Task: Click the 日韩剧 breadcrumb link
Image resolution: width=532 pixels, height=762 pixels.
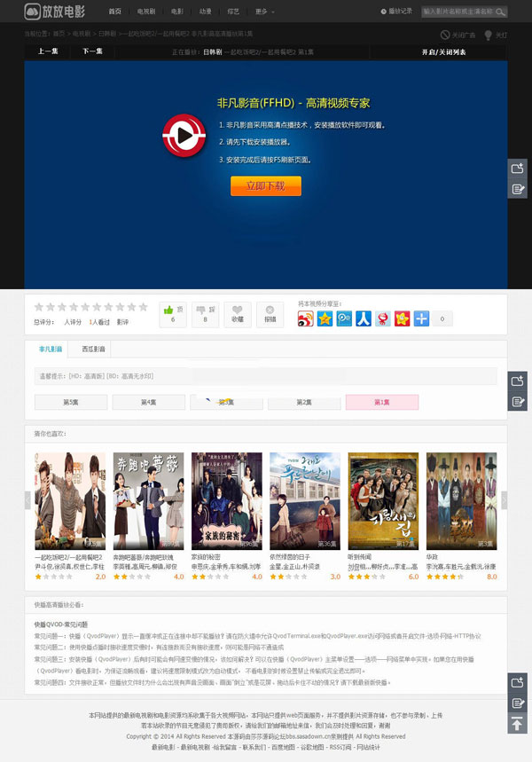Action: pos(107,34)
